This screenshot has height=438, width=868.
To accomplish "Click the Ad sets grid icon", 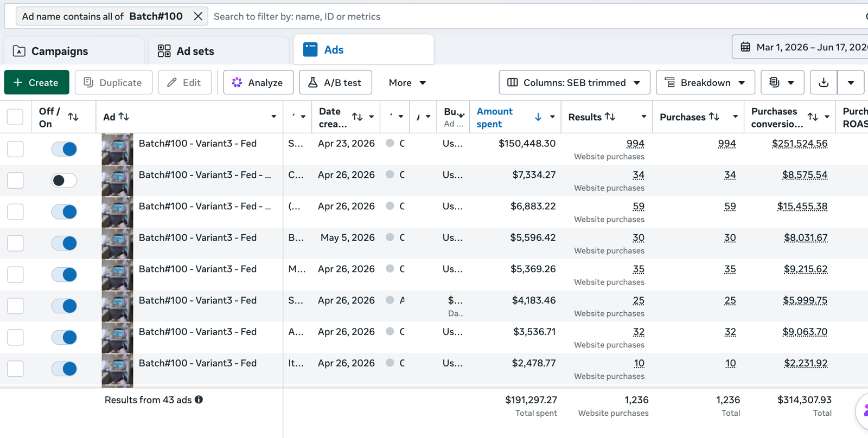I will 164,51.
